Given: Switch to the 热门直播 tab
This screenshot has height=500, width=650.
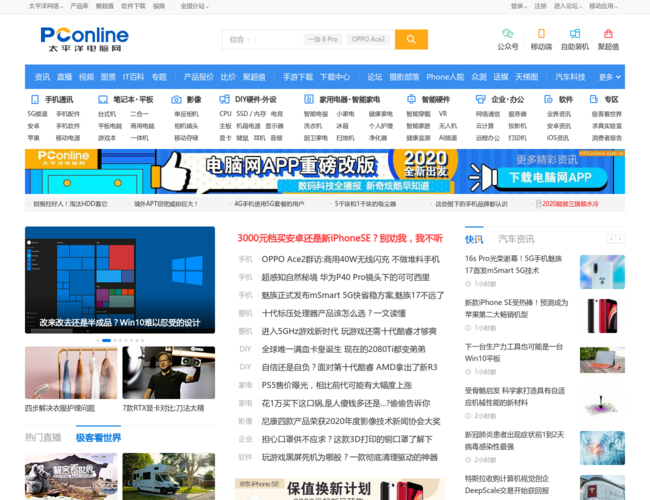Looking at the screenshot, I should click(x=43, y=437).
